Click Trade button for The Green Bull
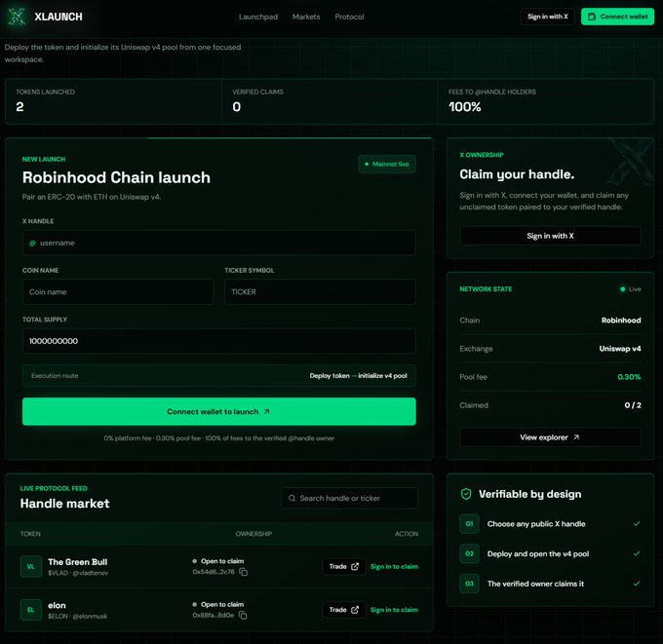 pyautogui.click(x=344, y=566)
